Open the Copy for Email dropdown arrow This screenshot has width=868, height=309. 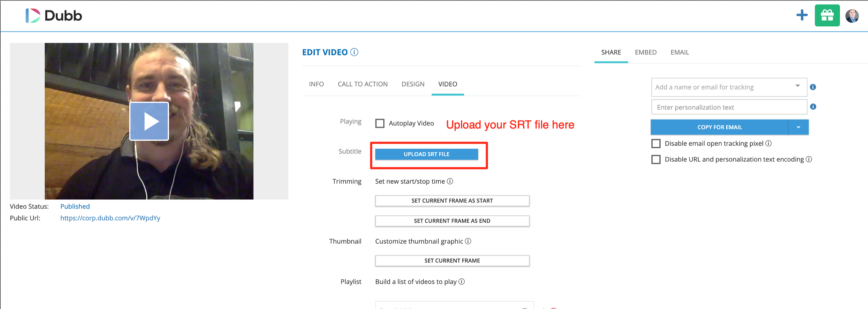click(798, 127)
